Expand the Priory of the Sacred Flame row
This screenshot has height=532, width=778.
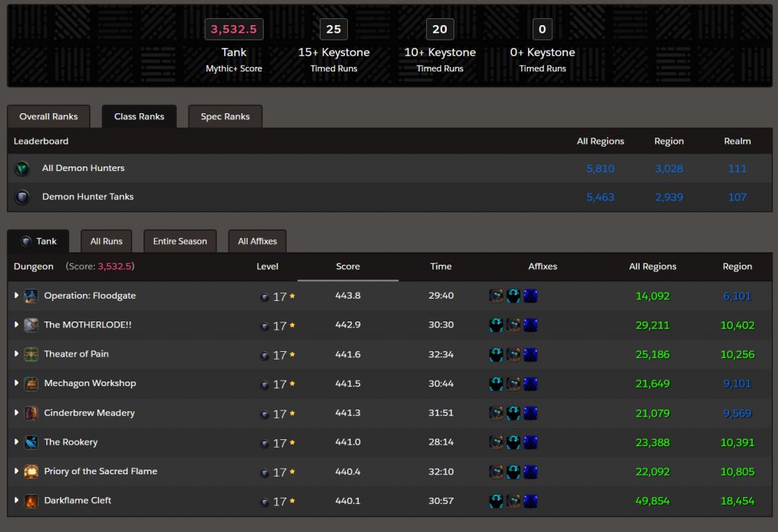[17, 471]
